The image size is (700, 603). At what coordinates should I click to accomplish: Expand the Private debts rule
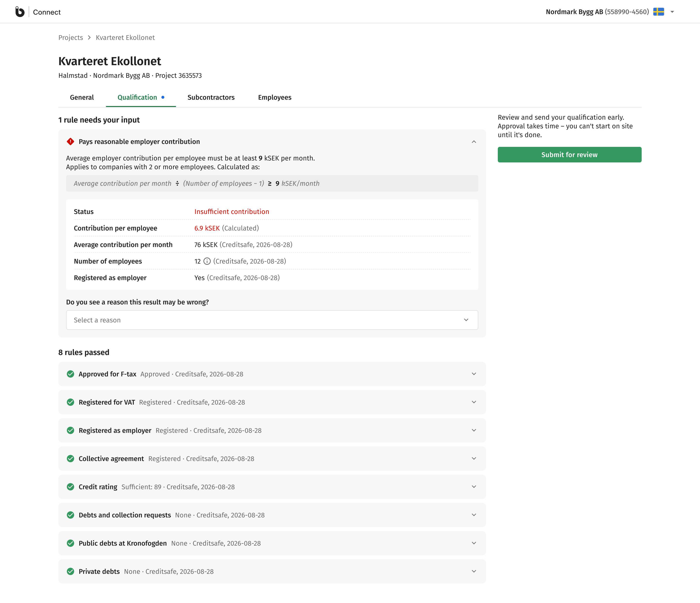click(x=474, y=572)
